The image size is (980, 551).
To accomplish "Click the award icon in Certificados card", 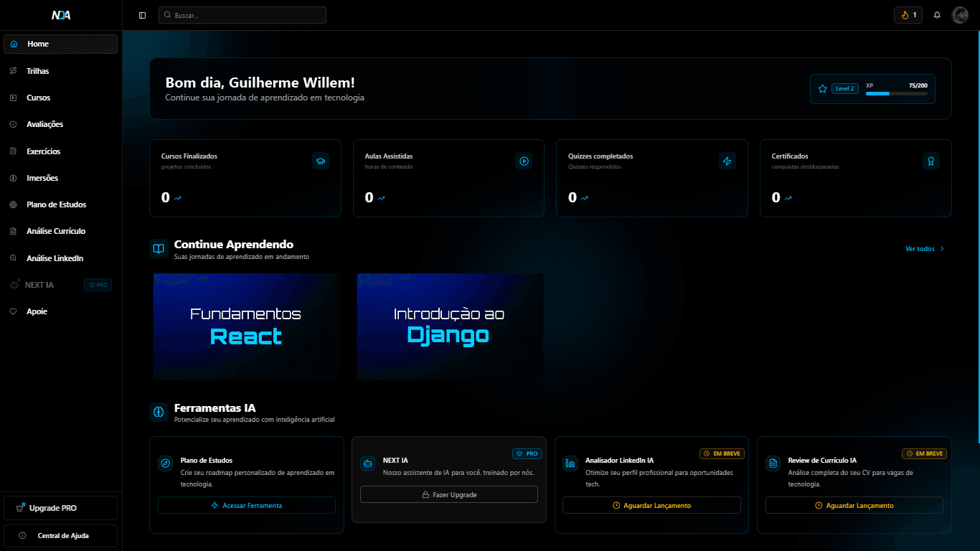I will (930, 161).
